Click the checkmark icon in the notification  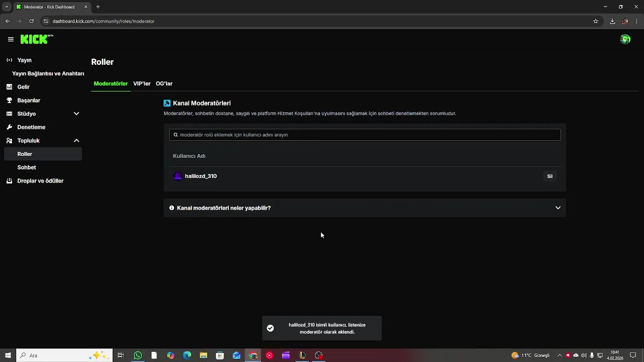click(270, 328)
